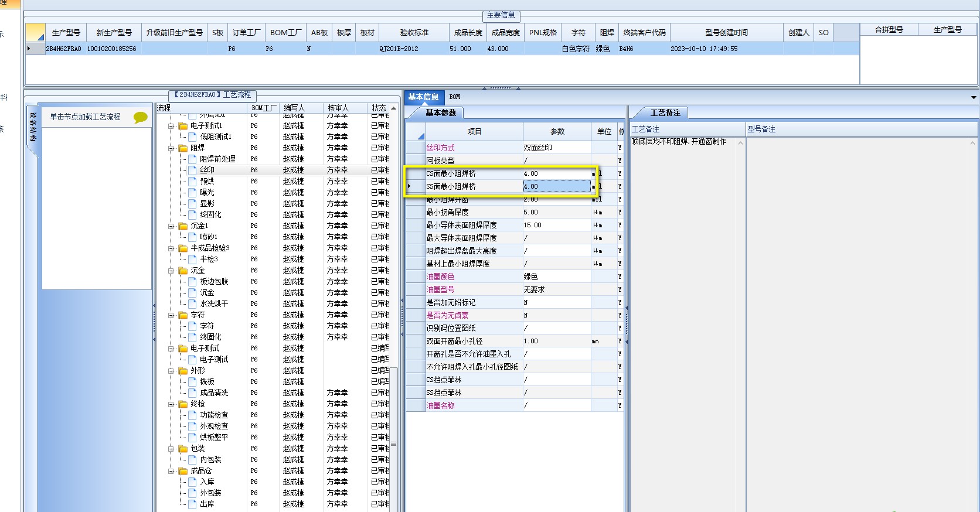Click the 预烘 document icon
This screenshot has width=980, height=512.
(192, 181)
